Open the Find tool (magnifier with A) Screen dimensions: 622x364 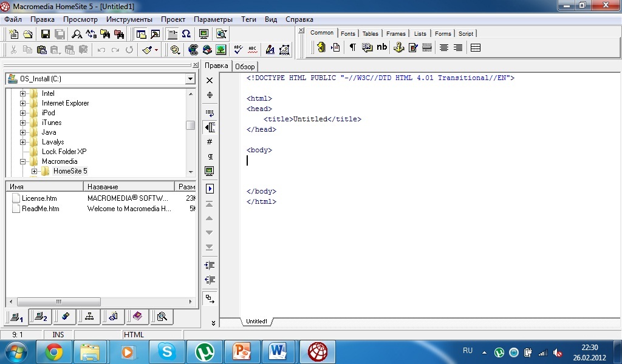77,34
